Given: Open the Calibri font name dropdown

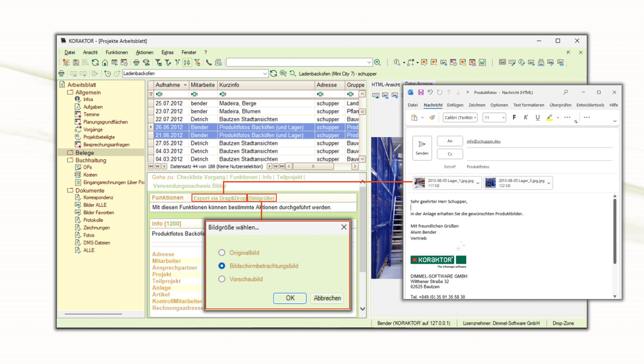Looking at the screenshot, I should (475, 118).
